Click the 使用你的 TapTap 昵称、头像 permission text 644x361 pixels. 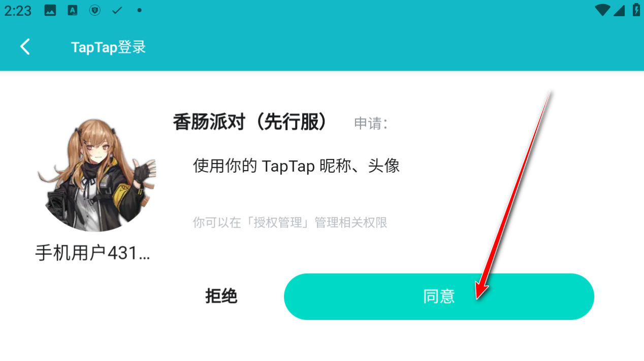pos(297,166)
